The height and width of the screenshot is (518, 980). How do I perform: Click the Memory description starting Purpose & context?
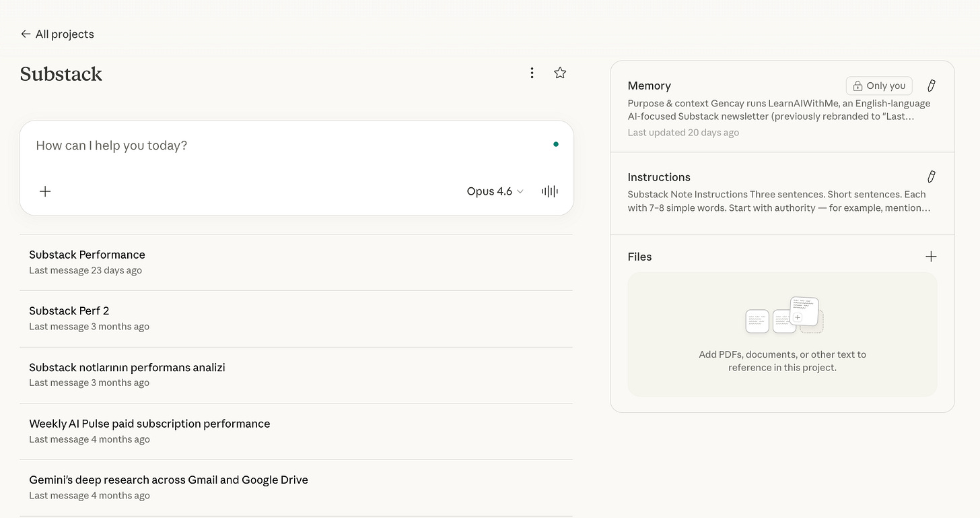click(x=779, y=110)
